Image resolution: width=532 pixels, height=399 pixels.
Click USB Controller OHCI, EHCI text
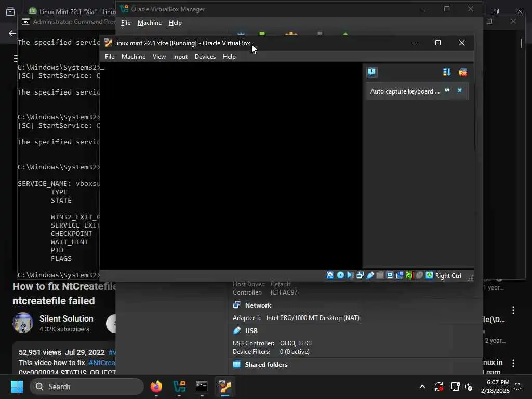click(x=272, y=343)
